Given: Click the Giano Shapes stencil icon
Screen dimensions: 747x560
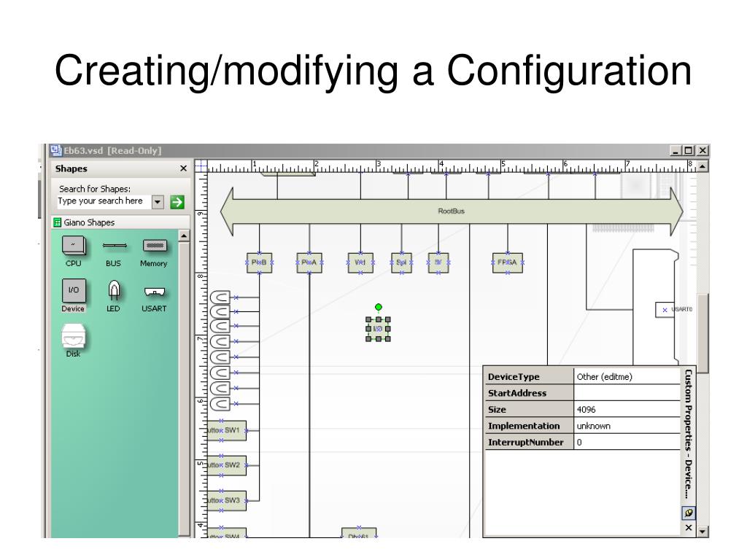Looking at the screenshot, I should pyautogui.click(x=58, y=222).
